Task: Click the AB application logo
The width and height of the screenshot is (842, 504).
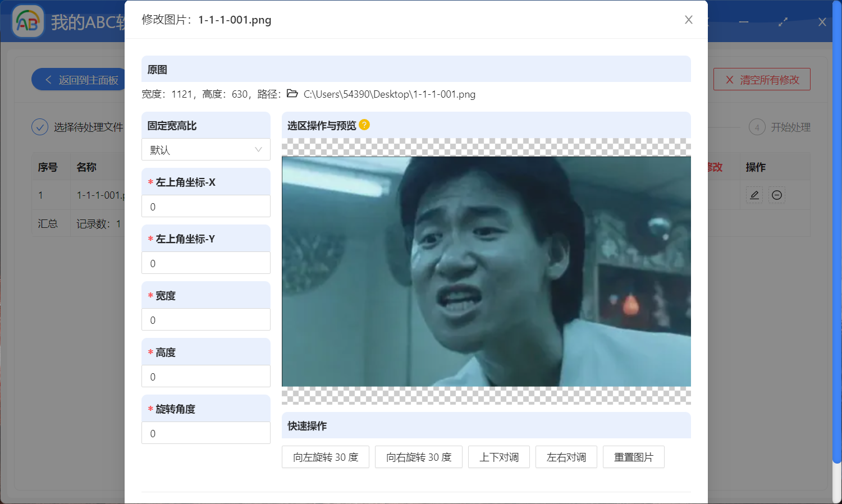Action: [27, 22]
